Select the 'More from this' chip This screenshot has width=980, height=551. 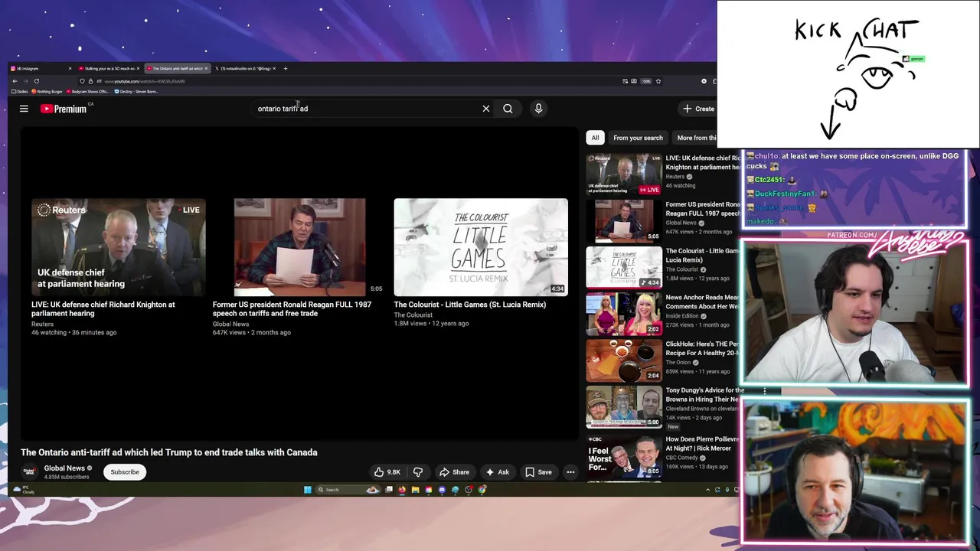coord(696,138)
